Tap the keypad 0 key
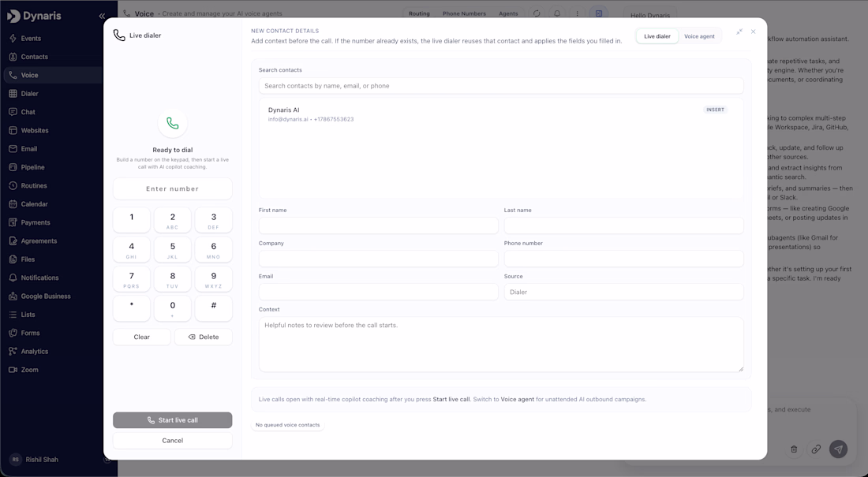The width and height of the screenshot is (868, 477). [x=173, y=309]
